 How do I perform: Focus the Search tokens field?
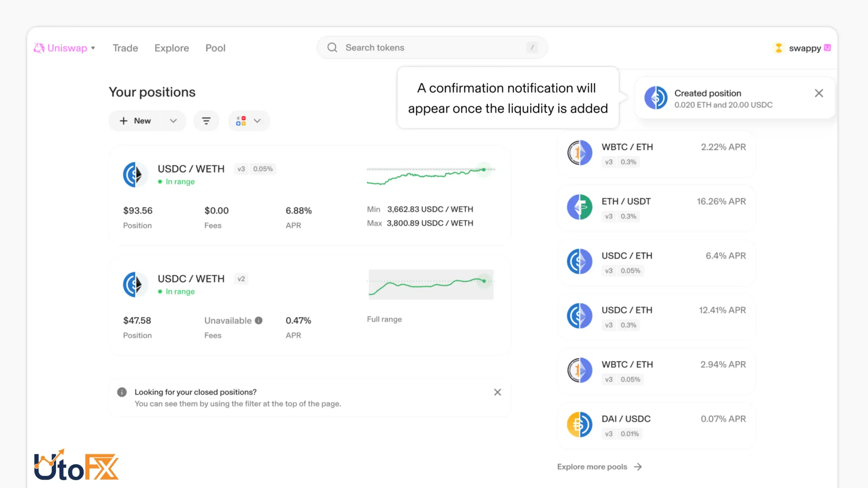coord(432,47)
